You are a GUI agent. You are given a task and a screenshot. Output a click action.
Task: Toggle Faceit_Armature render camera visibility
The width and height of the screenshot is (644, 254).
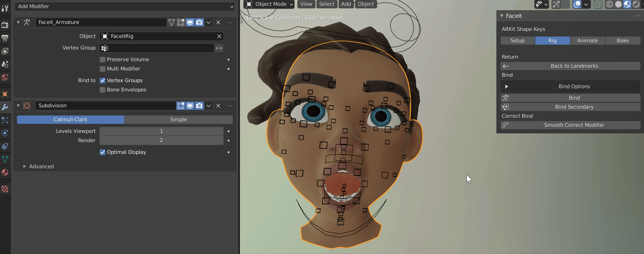point(199,22)
